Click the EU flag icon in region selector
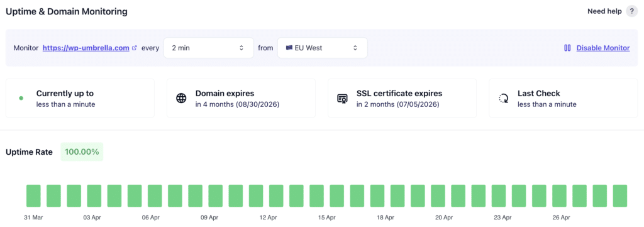This screenshot has height=227, width=644. tap(289, 48)
